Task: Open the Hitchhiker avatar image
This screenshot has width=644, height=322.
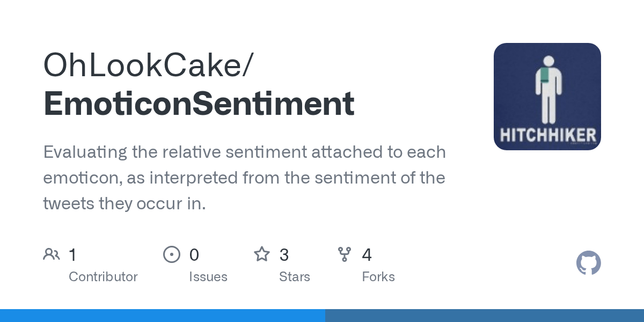Action: 547,97
